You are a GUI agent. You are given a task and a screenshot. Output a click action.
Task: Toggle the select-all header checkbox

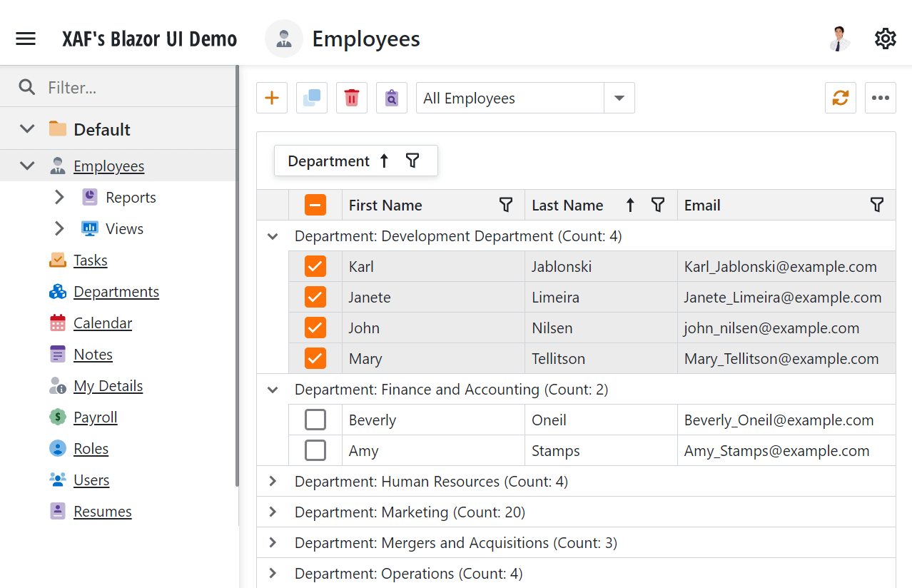315,206
